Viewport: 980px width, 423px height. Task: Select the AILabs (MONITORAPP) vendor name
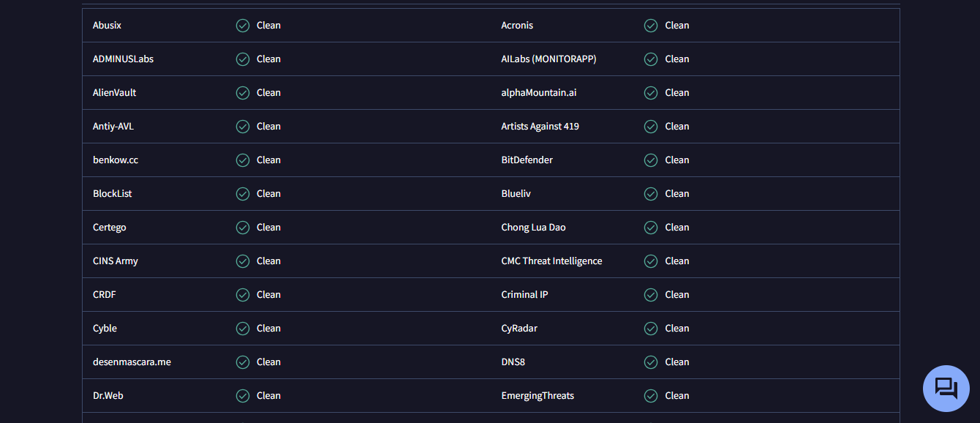(549, 59)
